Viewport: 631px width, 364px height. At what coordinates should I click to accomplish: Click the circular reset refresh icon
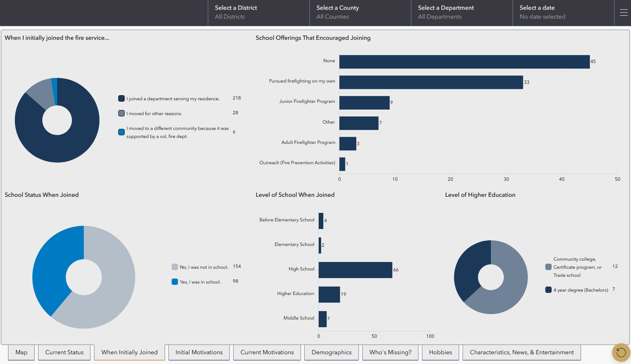(x=621, y=353)
